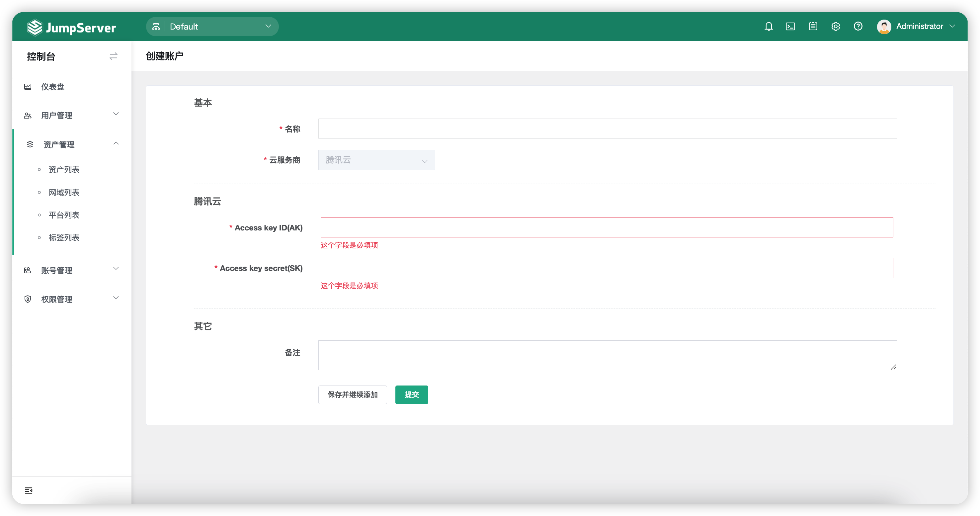The image size is (980, 516).
Task: Click the help question mark icon
Action: 858,26
